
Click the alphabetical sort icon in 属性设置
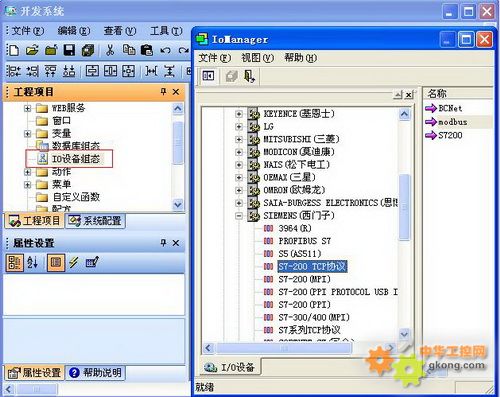pos(32,262)
